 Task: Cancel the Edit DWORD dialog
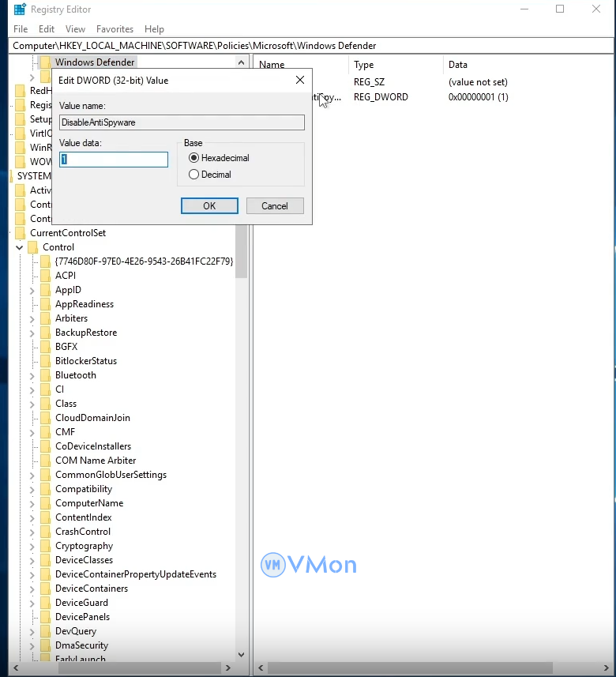(x=275, y=205)
